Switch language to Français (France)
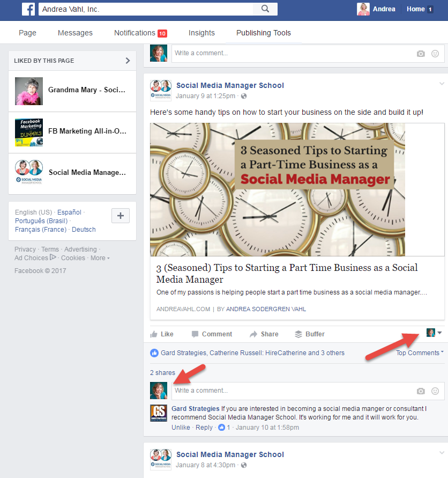The height and width of the screenshot is (478, 448). coord(41,229)
